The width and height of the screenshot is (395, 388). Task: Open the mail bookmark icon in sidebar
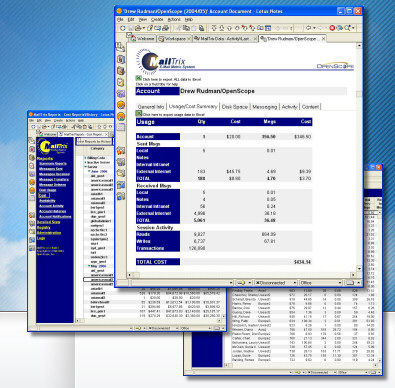(120, 47)
